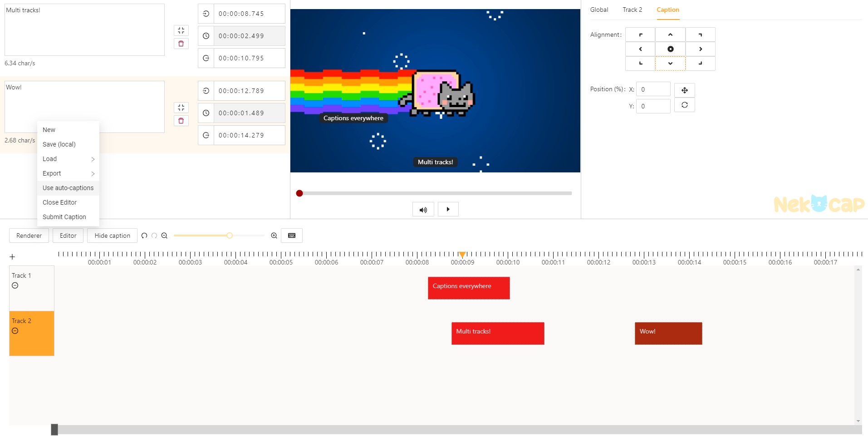Select the 'Captions everywhere' block on timeline

coord(468,288)
